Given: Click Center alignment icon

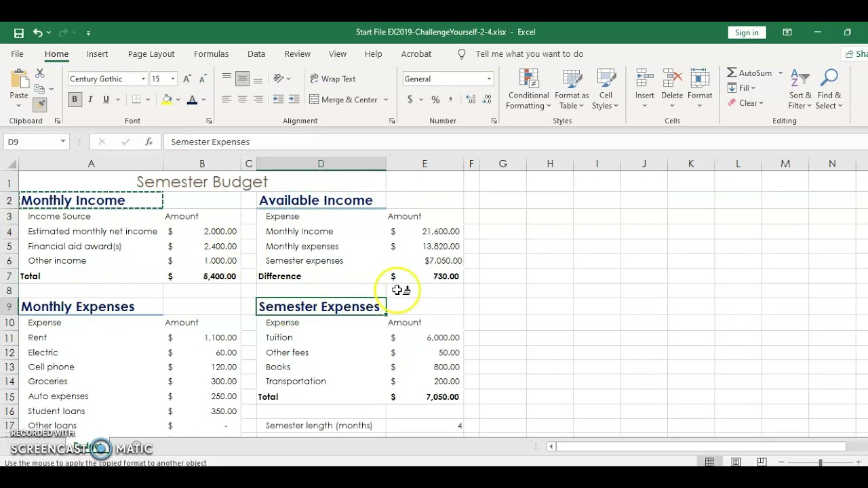Looking at the screenshot, I should click(242, 100).
